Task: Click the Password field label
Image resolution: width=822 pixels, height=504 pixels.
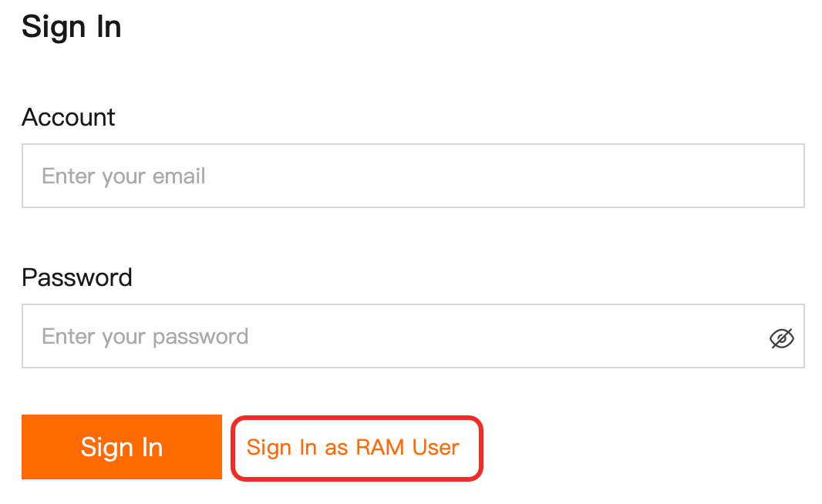Action: click(x=77, y=277)
